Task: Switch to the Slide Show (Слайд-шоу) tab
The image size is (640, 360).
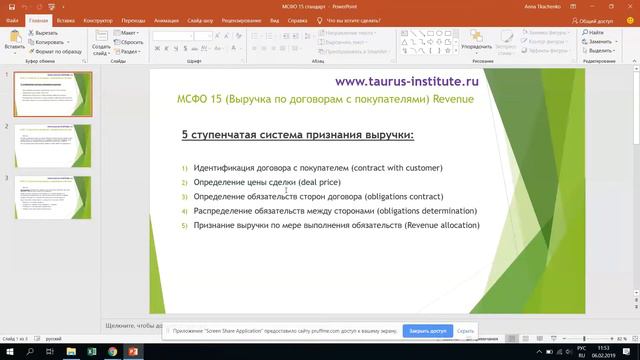Action: (200, 20)
